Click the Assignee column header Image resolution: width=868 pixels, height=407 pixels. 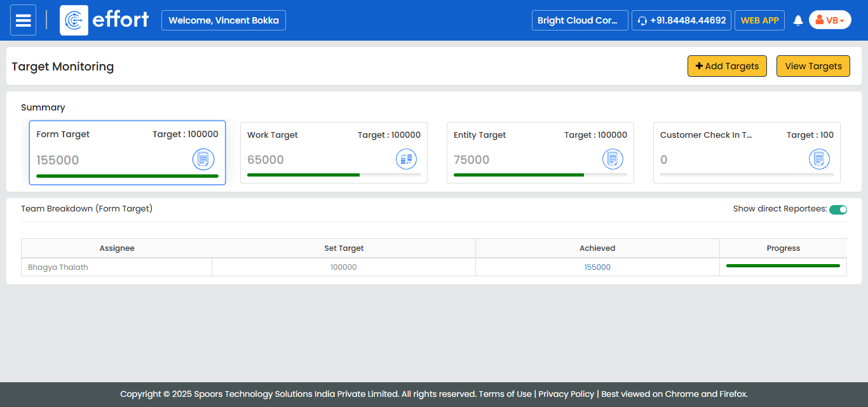(x=117, y=248)
